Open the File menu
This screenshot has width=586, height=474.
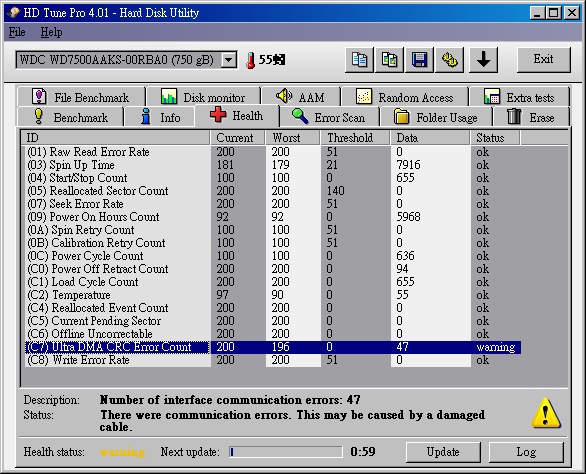[x=17, y=32]
